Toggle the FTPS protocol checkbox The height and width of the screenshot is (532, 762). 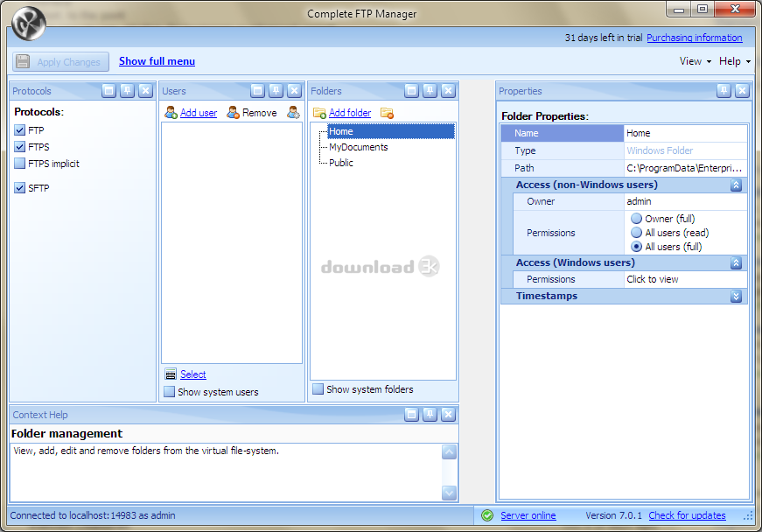19,147
